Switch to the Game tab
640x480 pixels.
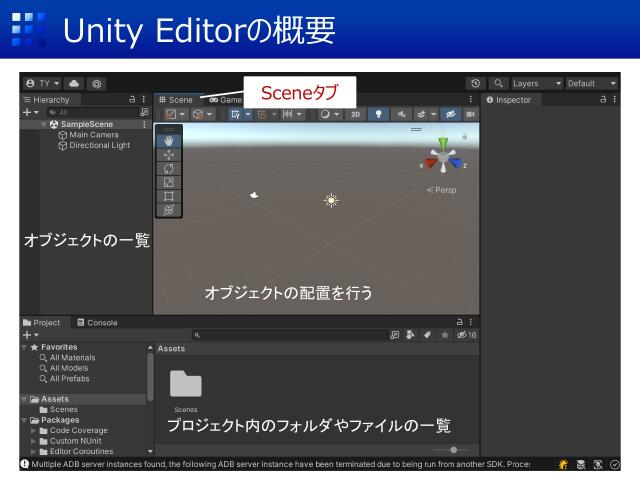226,100
